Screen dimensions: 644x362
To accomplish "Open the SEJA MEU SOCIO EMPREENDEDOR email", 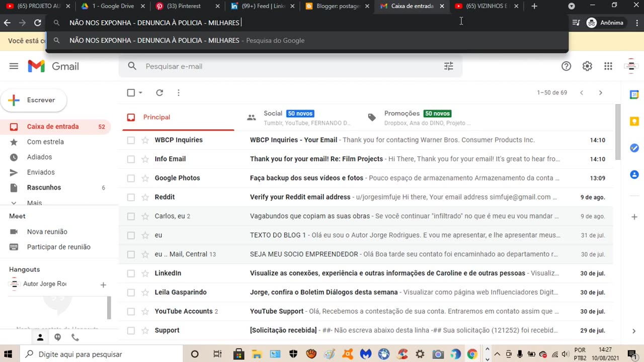I will [x=366, y=254].
